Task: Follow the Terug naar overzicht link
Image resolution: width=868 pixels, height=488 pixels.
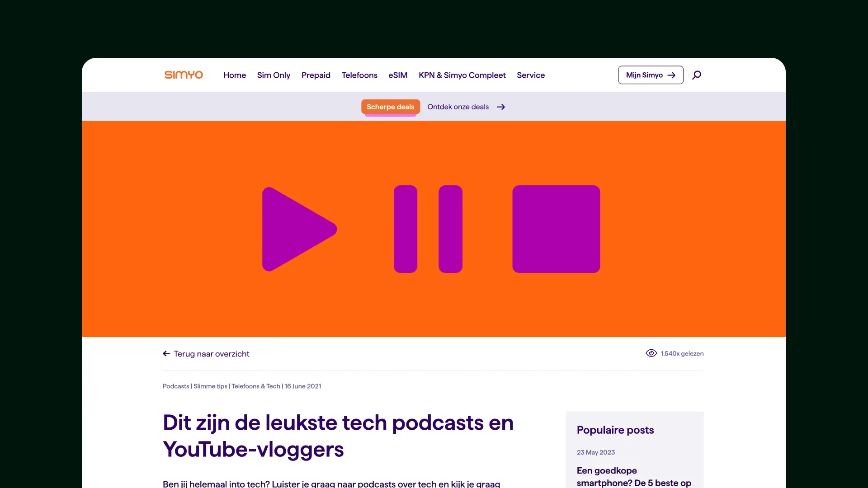Action: click(x=212, y=354)
